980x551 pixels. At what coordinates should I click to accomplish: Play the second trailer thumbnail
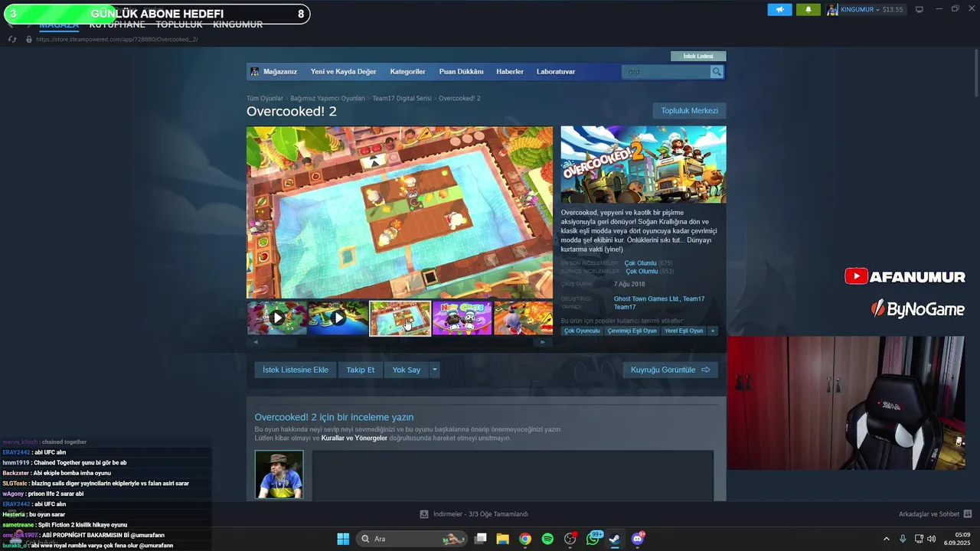coord(338,318)
